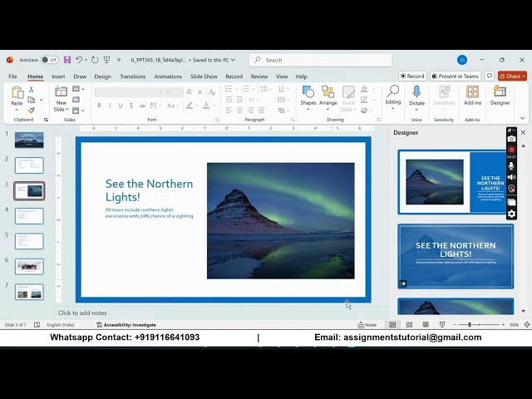Click the recorder speaker volume icon
532x399 pixels.
coord(511,177)
